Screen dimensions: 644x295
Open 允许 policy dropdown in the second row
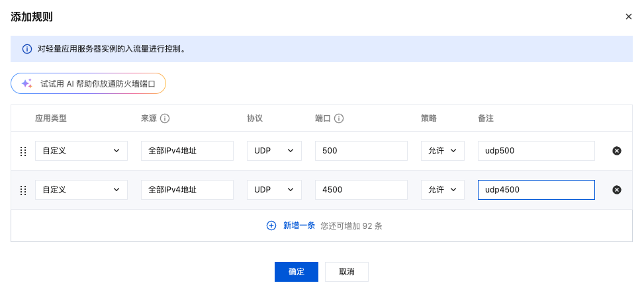pos(442,190)
